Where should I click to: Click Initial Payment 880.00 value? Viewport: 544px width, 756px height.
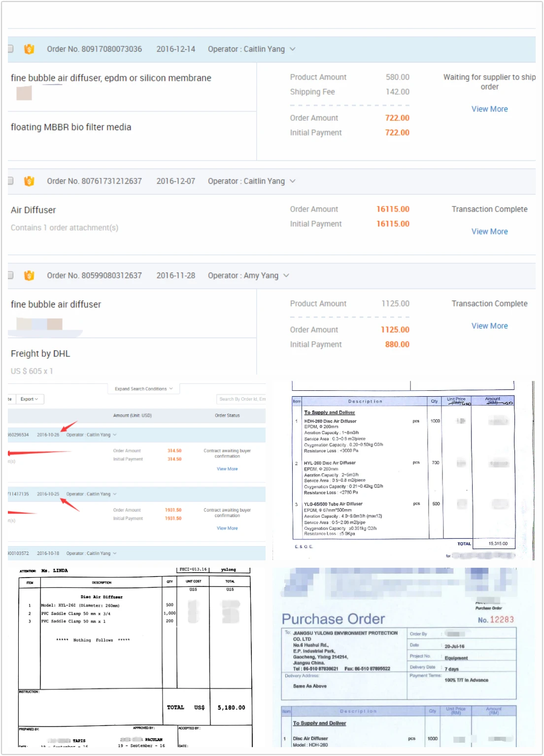(397, 344)
